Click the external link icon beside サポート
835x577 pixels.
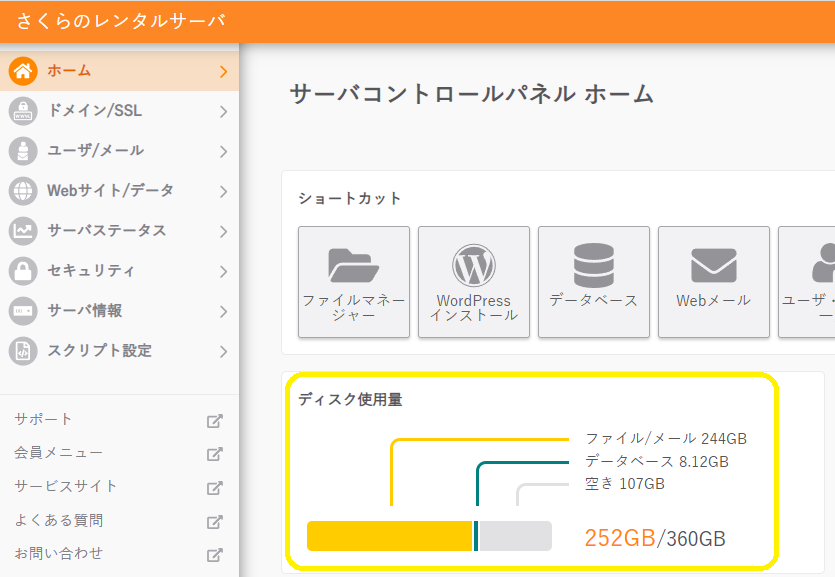click(x=215, y=421)
